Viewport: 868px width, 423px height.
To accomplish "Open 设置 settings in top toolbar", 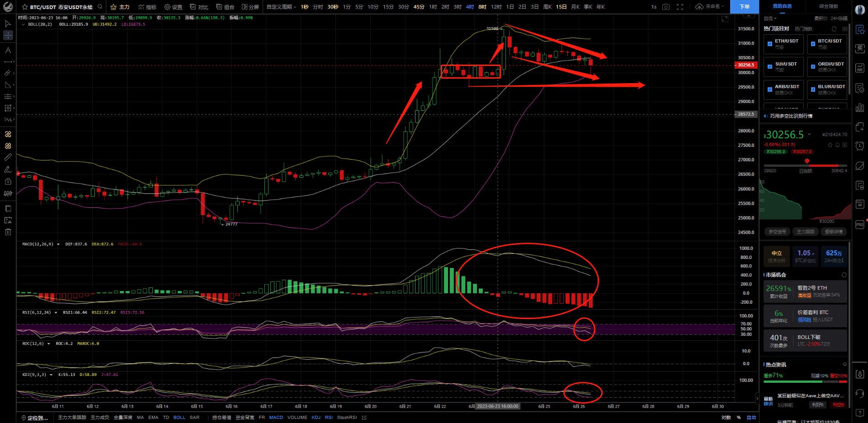I will pos(173,7).
